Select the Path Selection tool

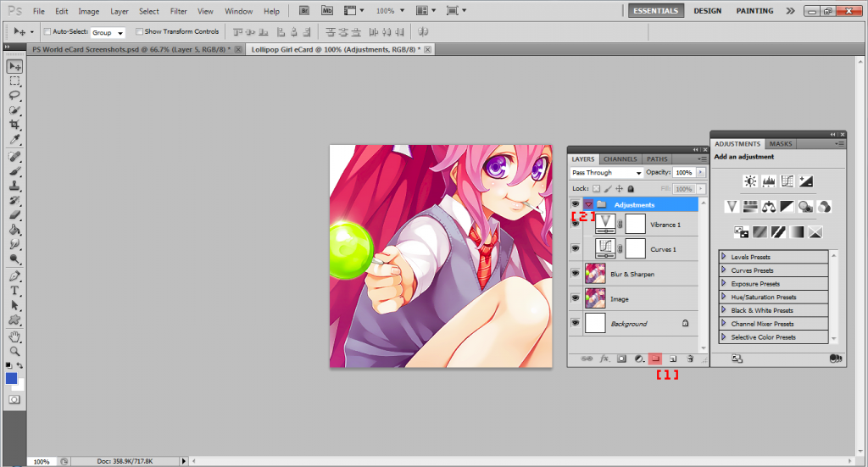coord(15,305)
